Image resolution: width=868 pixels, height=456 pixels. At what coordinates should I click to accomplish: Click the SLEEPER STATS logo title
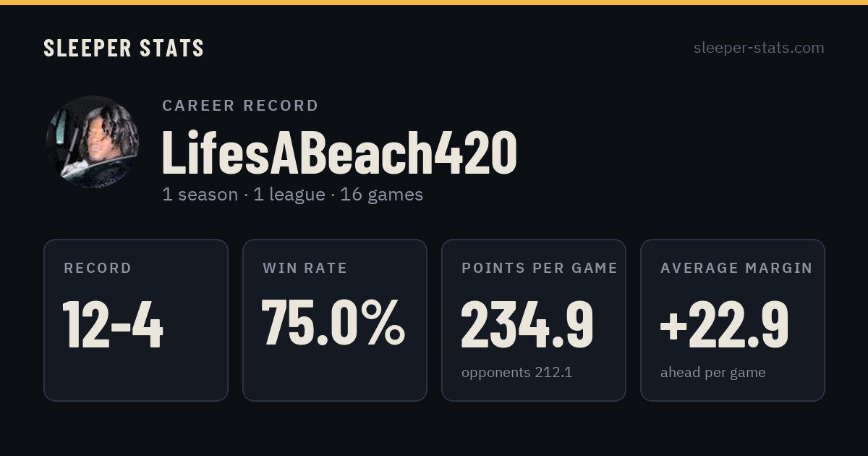tap(124, 48)
